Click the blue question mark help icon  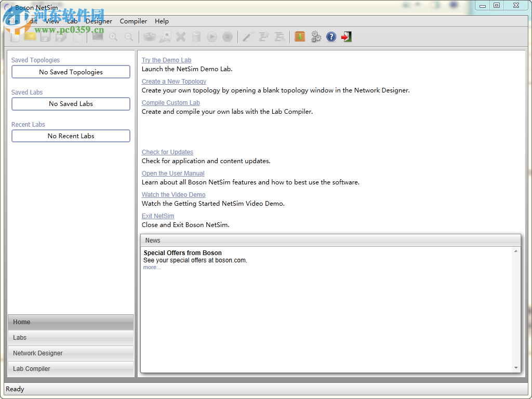331,37
